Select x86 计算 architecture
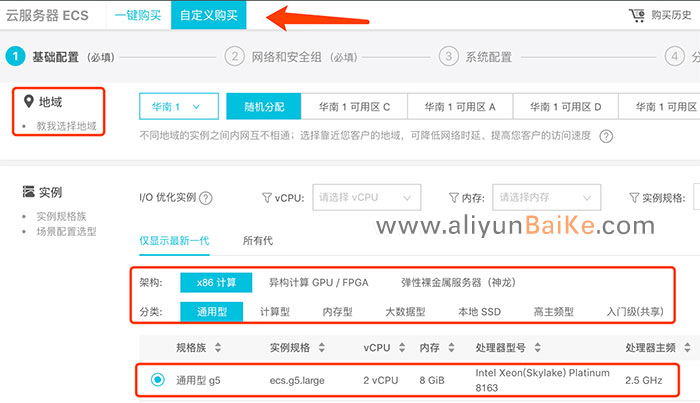Screen dimensions: 700x403 click(216, 283)
